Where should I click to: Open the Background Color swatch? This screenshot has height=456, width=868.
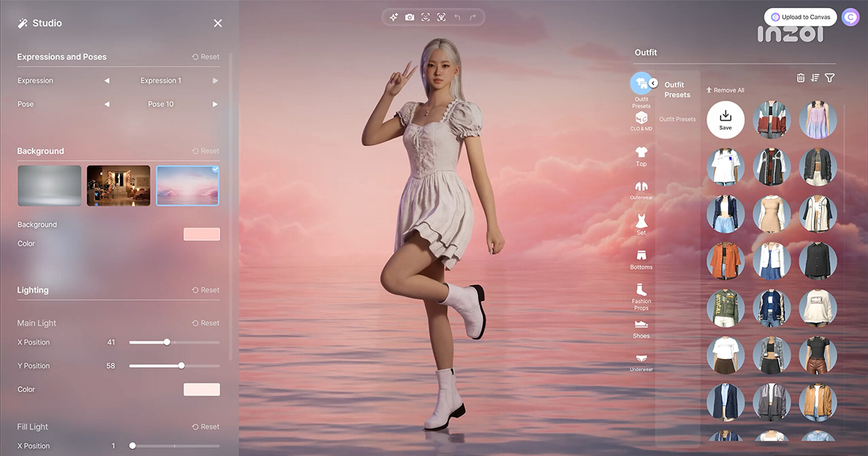(202, 235)
